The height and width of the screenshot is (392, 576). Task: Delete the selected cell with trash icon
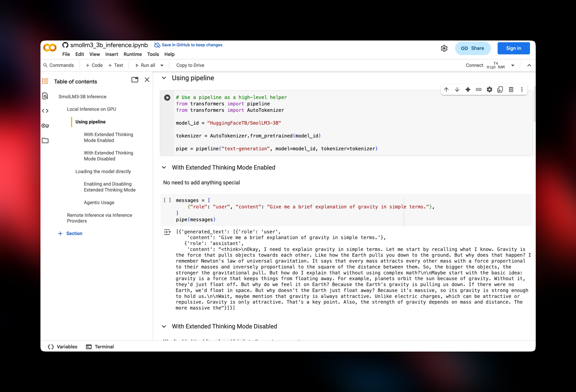[x=511, y=89]
